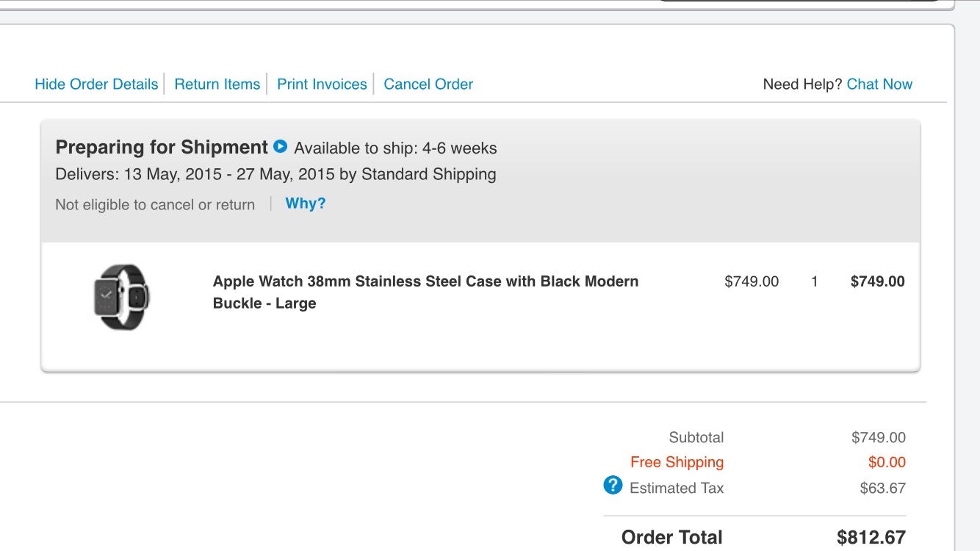Click the $812.67 Order Total amount
Viewport: 980px width, 551px height.
point(871,538)
